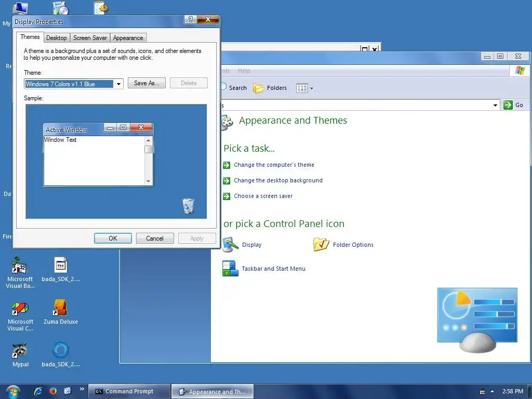
Task: Click the control panel illustration image
Action: pyautogui.click(x=477, y=320)
